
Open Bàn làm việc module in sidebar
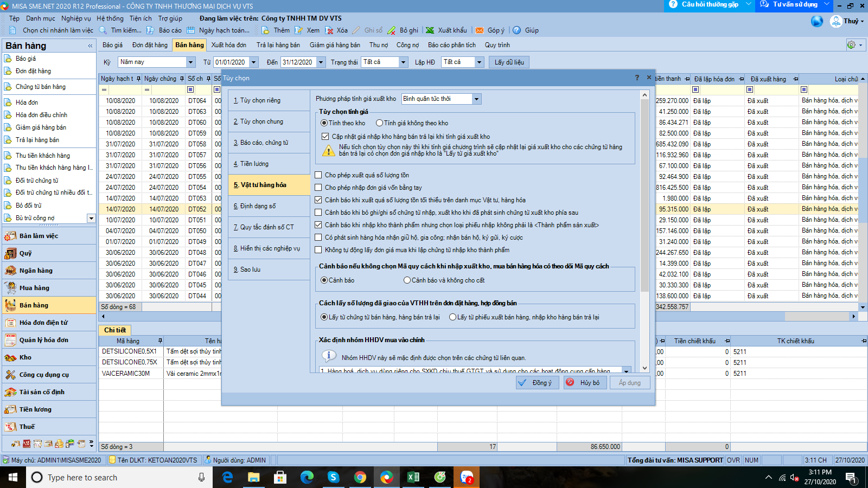(49, 236)
